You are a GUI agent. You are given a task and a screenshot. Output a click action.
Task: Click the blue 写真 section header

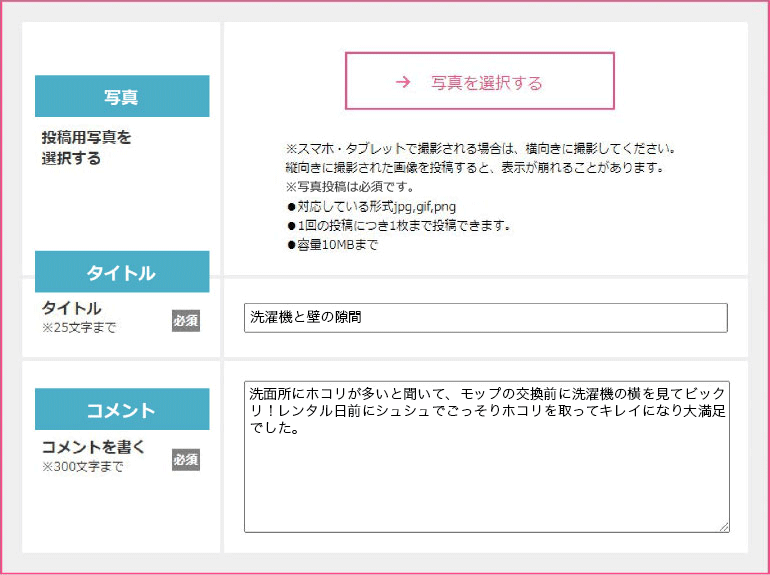pyautogui.click(x=121, y=97)
